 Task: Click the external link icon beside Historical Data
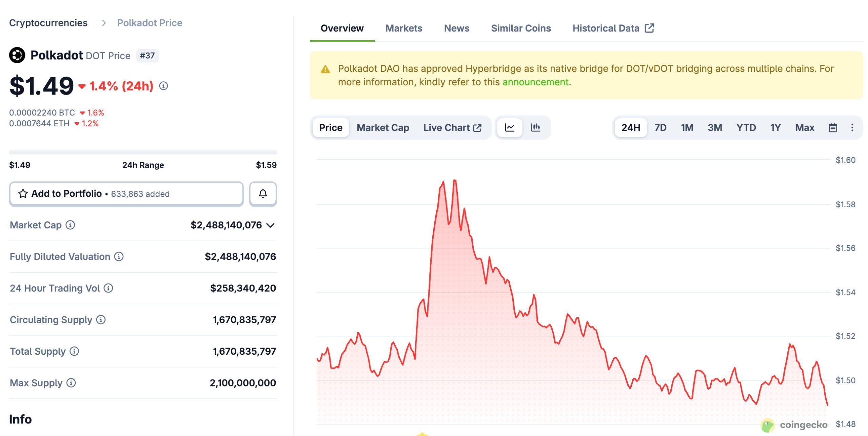649,28
